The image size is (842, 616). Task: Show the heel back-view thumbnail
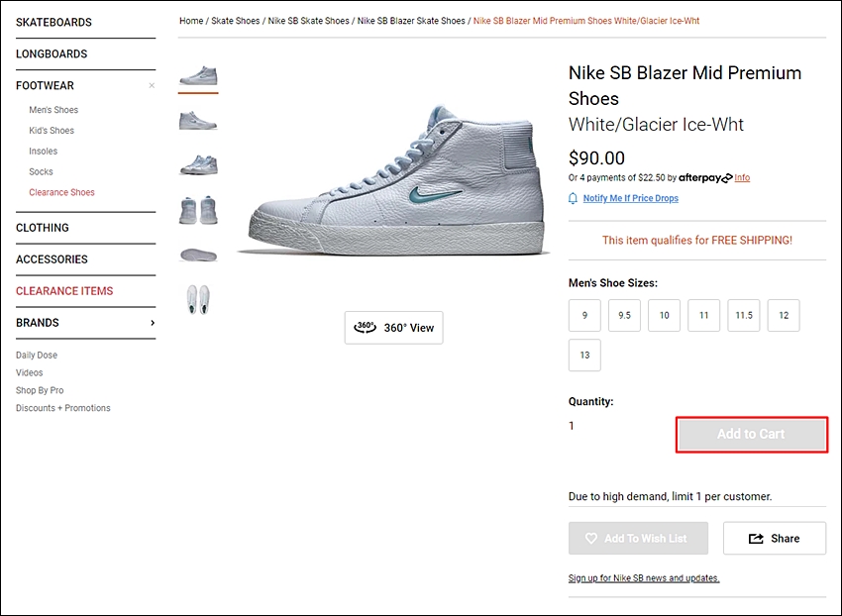pyautogui.click(x=198, y=210)
